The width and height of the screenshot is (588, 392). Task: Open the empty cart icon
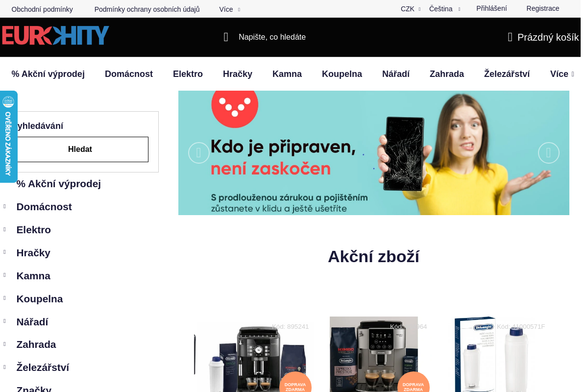pyautogui.click(x=510, y=37)
